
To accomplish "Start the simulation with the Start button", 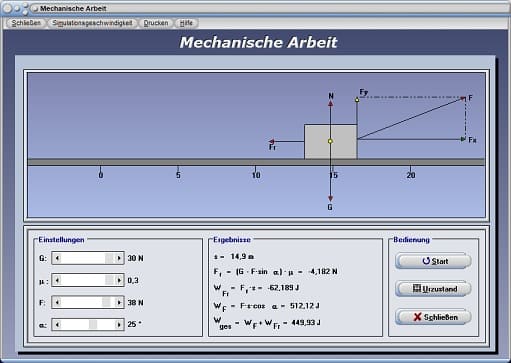I will 433,261.
